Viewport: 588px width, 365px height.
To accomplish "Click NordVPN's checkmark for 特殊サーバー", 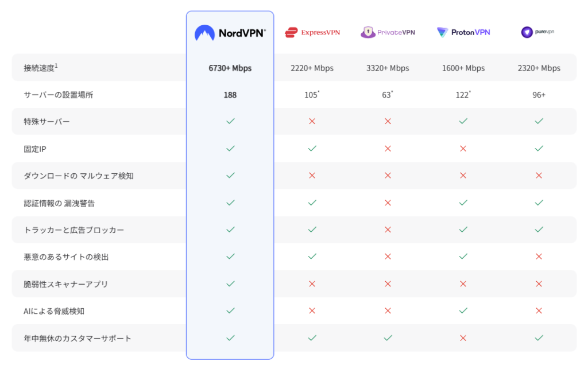I will 230,122.
